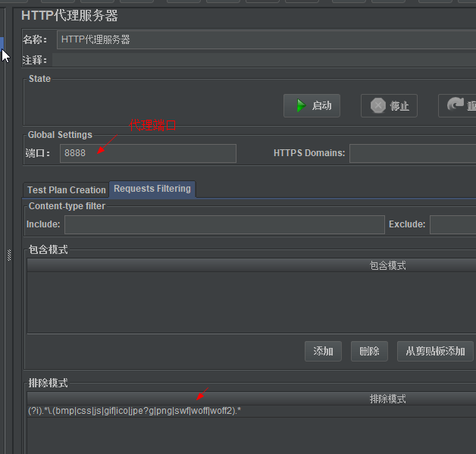Select the bmp|css|js exclude pattern row
This screenshot has height=454, width=476.
(x=135, y=411)
